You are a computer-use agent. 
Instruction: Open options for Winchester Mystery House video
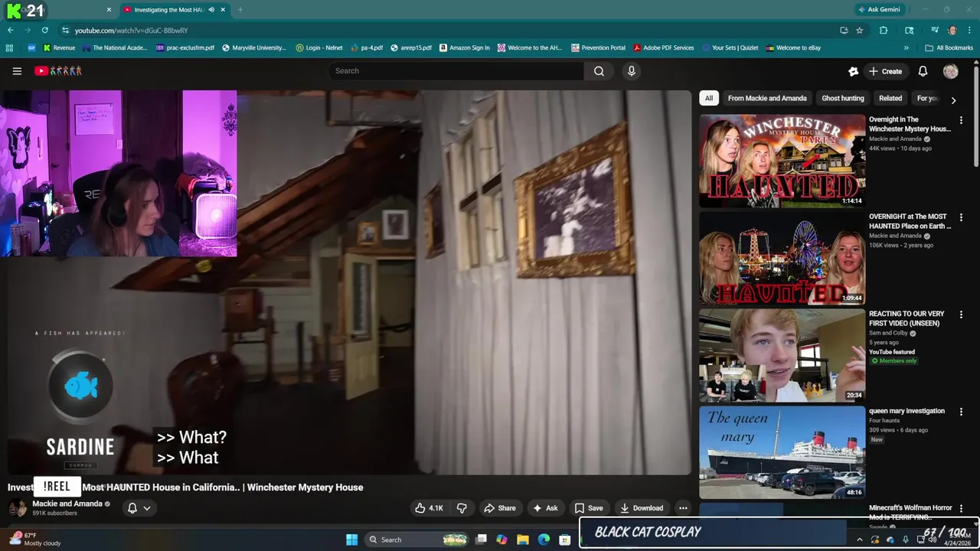(961, 120)
